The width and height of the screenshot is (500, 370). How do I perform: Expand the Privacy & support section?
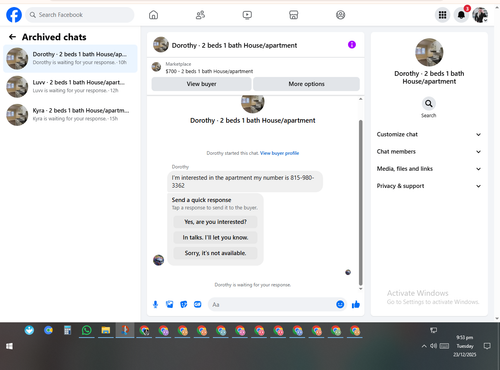click(x=429, y=186)
